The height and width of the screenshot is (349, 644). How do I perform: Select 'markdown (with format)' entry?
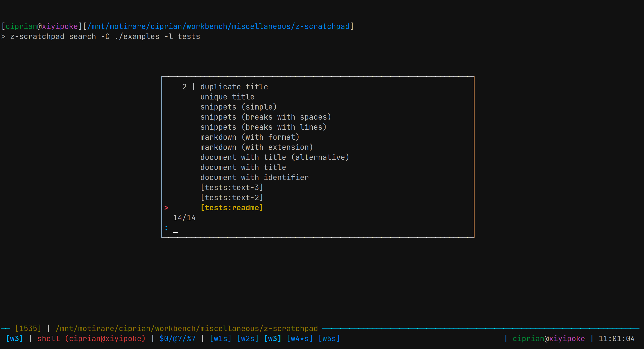[x=250, y=137]
